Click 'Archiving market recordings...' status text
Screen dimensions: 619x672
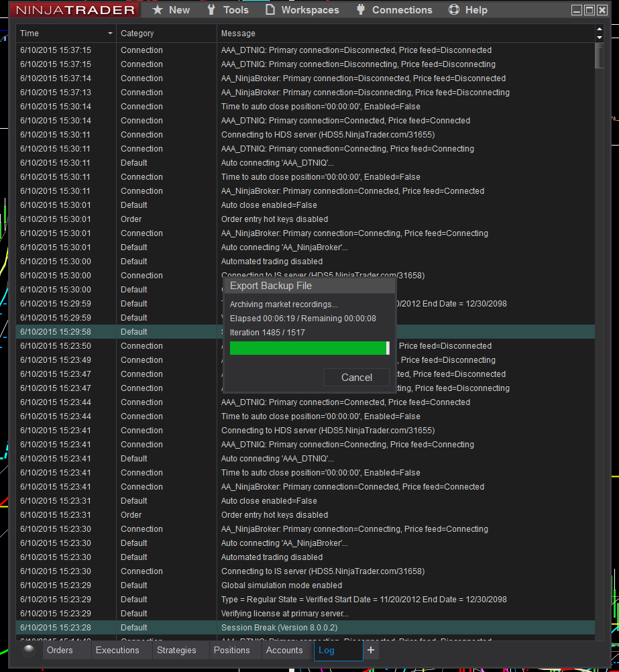284,304
